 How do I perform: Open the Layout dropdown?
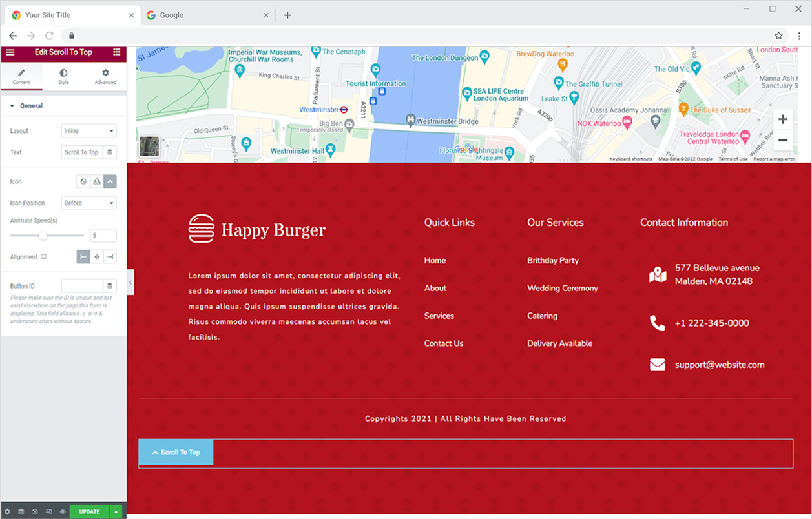(88, 131)
